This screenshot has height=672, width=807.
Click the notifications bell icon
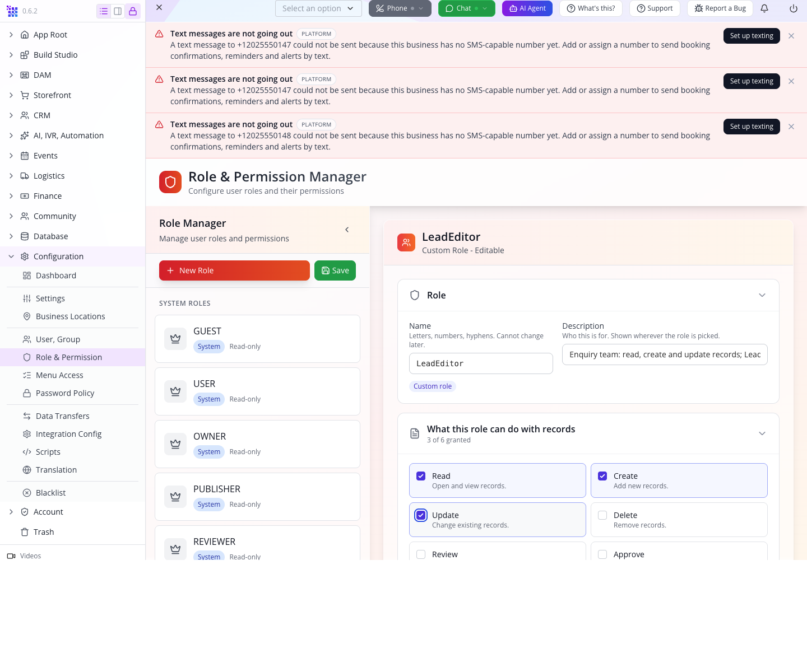point(764,8)
